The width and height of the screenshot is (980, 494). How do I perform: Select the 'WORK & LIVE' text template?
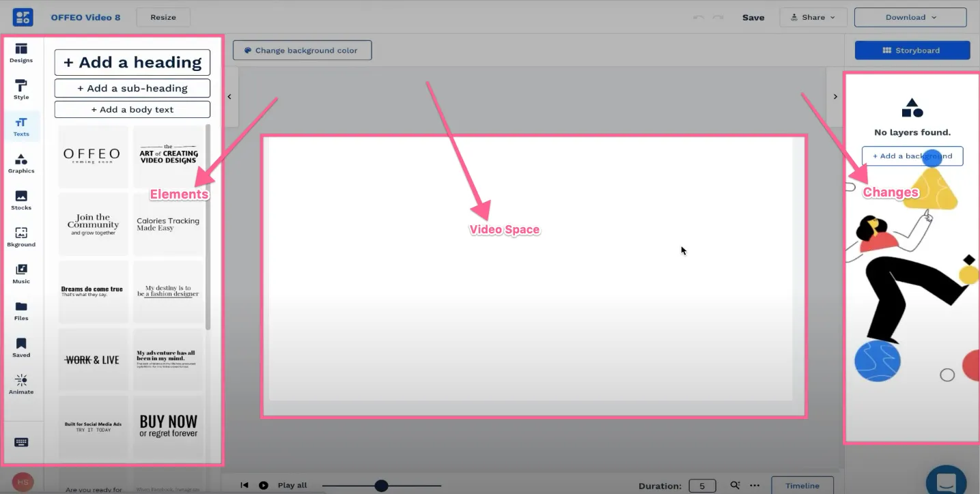[94, 360]
